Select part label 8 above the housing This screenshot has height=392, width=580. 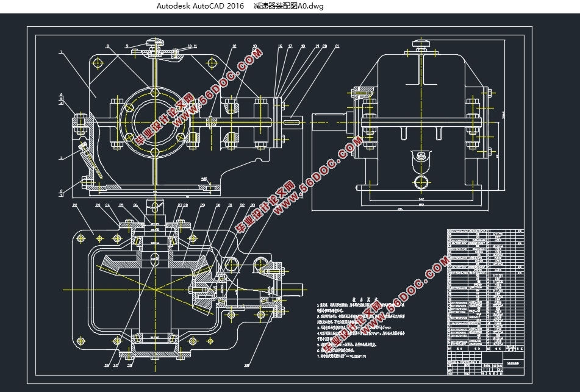(x=107, y=46)
